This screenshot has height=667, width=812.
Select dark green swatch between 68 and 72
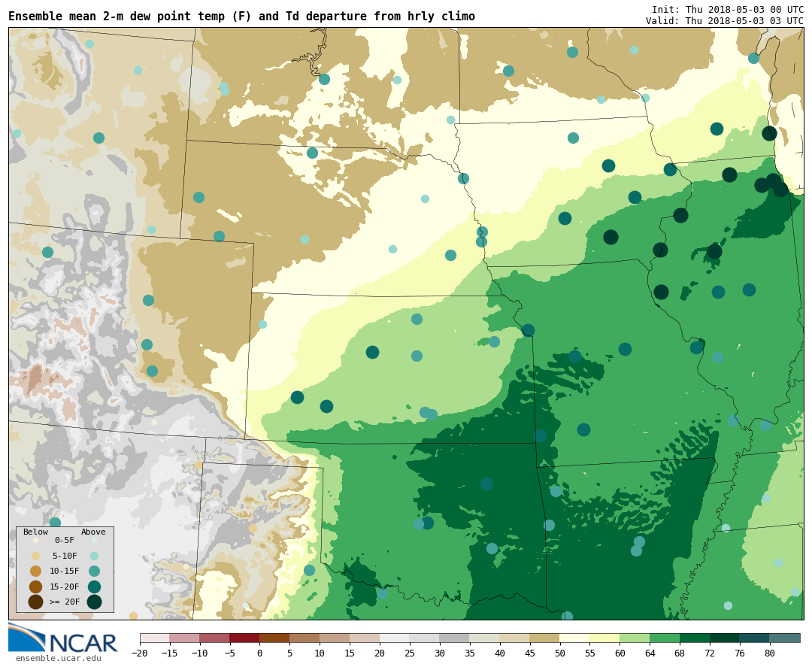tap(695, 638)
